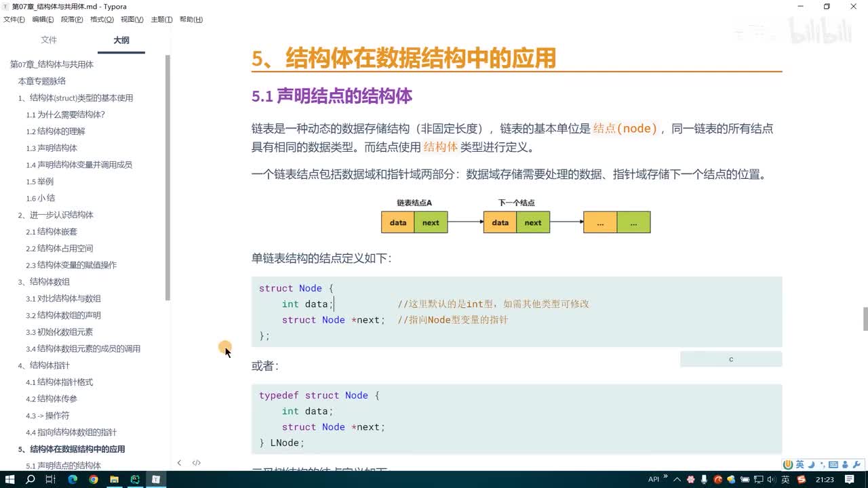Place cursor in heading 5.1 声明结点的结构体
The width and height of the screenshot is (868, 488).
pos(332,96)
